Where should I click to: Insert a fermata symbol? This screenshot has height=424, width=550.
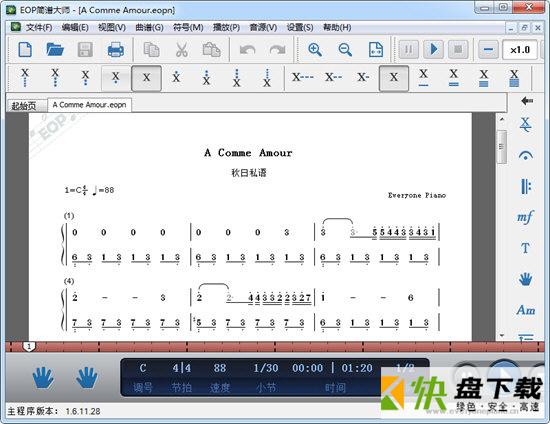pyautogui.click(x=525, y=155)
